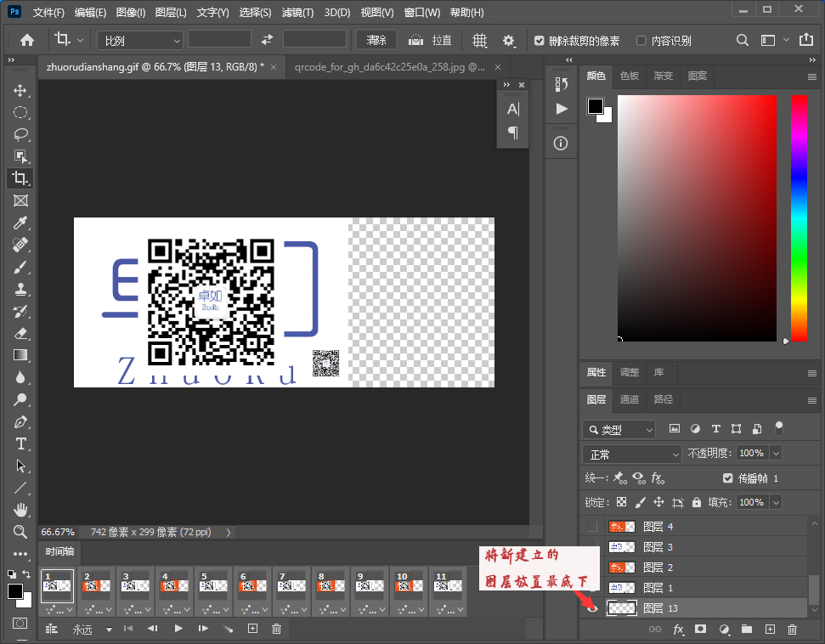Select the Zoom tool
Viewport: 825px width, 644px height.
(20, 532)
